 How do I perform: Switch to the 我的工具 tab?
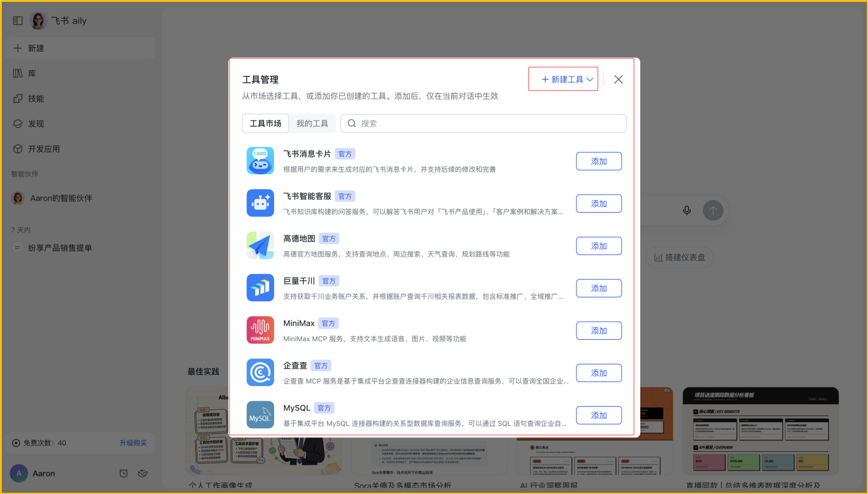(312, 123)
